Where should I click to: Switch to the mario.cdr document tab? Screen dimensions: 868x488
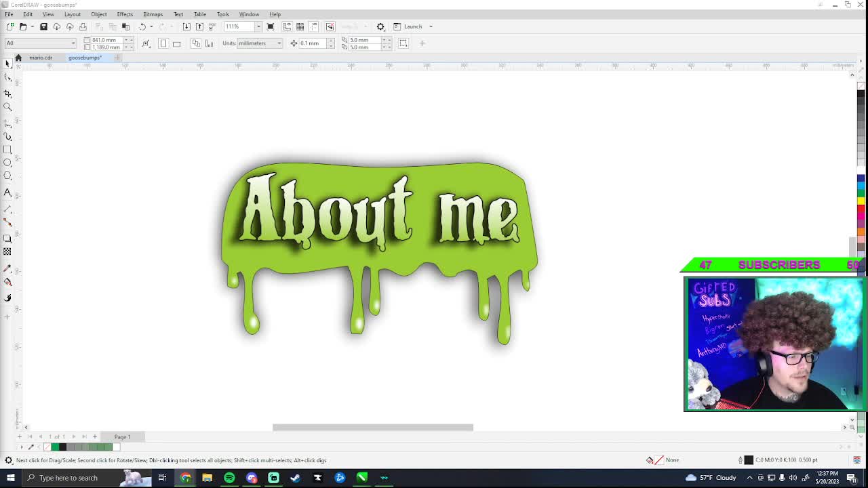[x=41, y=58]
